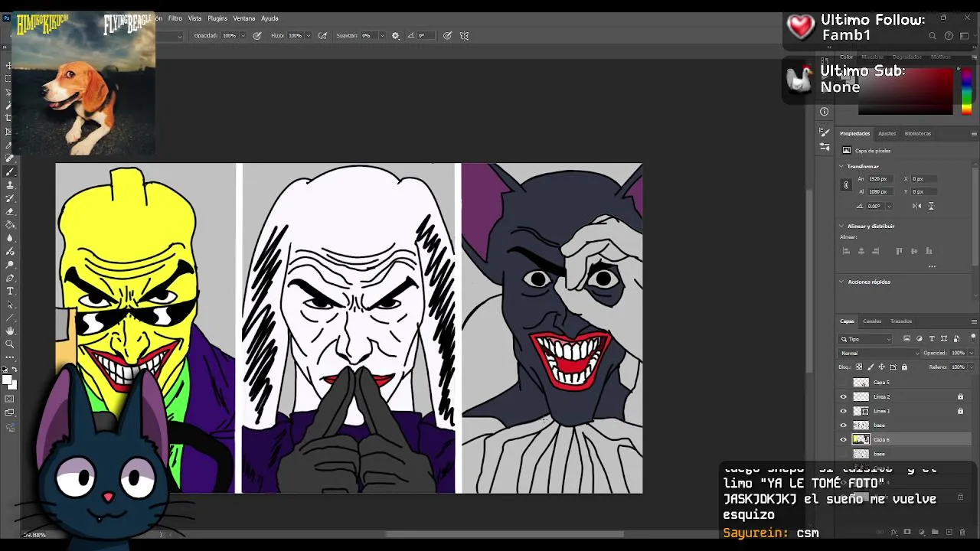Image resolution: width=980 pixels, height=551 pixels.
Task: Hide the base layer just below Línea 1
Action: pos(844,425)
